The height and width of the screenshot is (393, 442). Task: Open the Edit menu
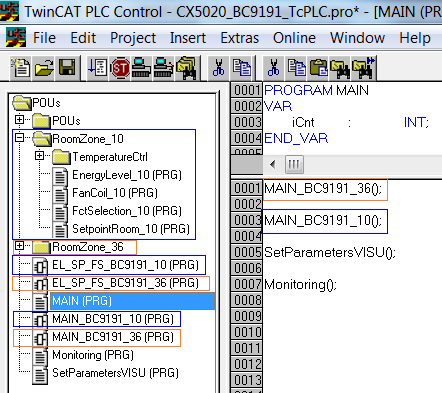(83, 38)
